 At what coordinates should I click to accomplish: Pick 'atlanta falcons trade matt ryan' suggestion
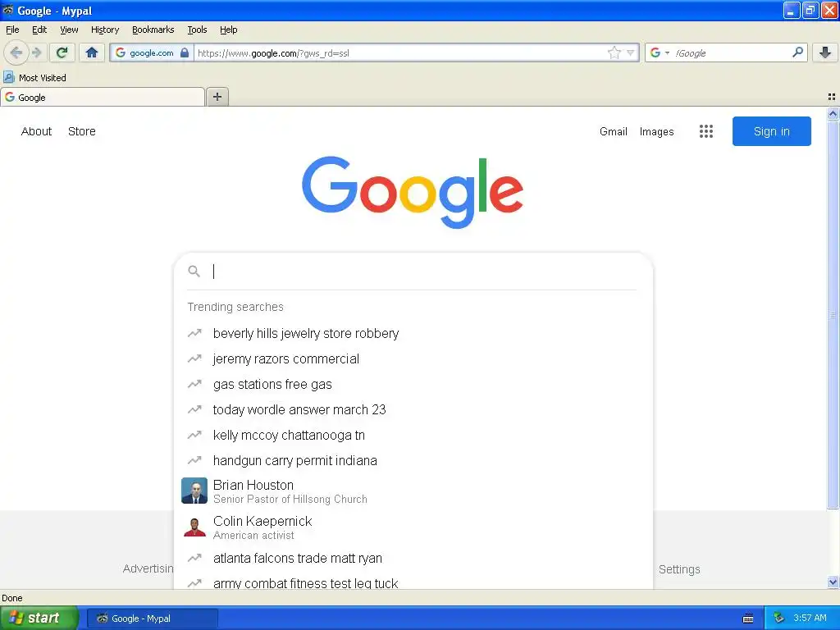point(297,558)
